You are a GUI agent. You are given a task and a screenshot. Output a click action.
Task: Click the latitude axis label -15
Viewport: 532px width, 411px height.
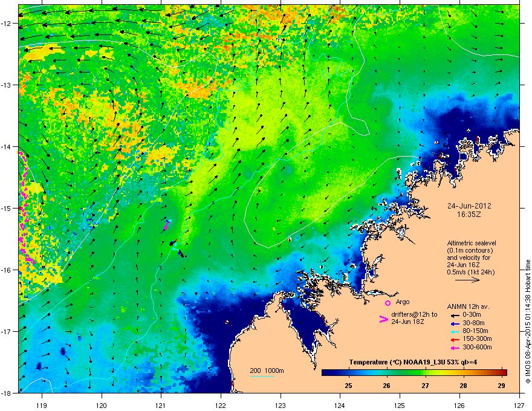[7, 208]
